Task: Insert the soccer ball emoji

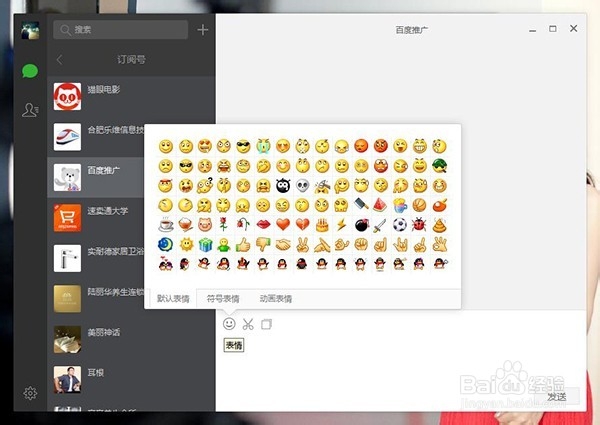Action: (400, 225)
